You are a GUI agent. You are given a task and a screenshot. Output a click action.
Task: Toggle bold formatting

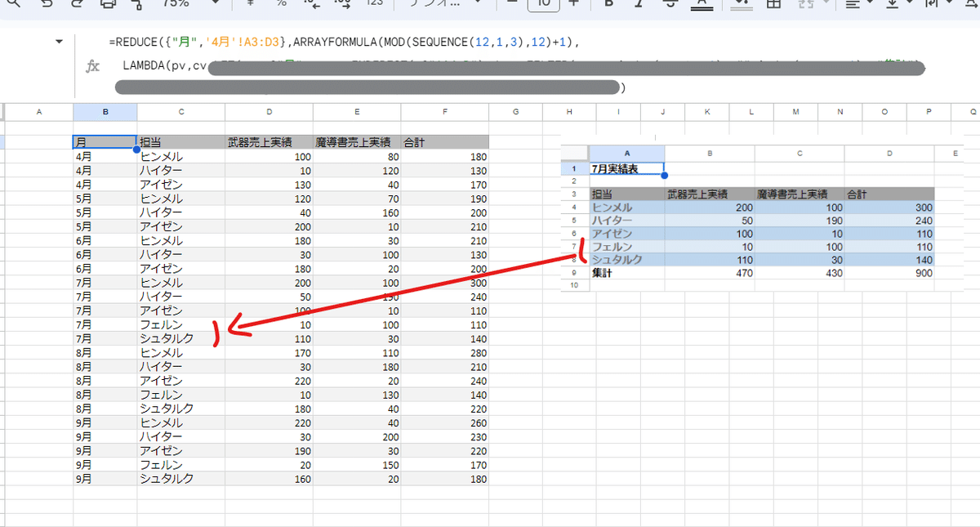coord(609,4)
